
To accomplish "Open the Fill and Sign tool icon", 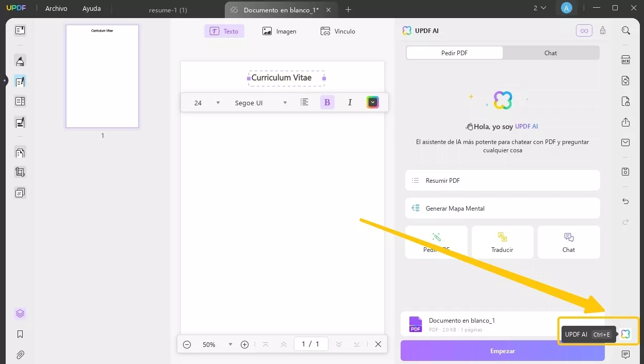I will 20,123.
